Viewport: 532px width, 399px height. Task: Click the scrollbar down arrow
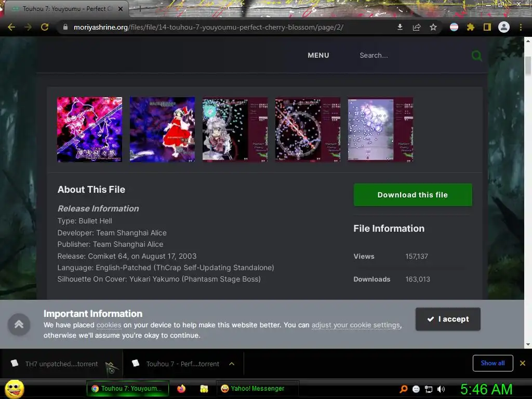pos(528,344)
